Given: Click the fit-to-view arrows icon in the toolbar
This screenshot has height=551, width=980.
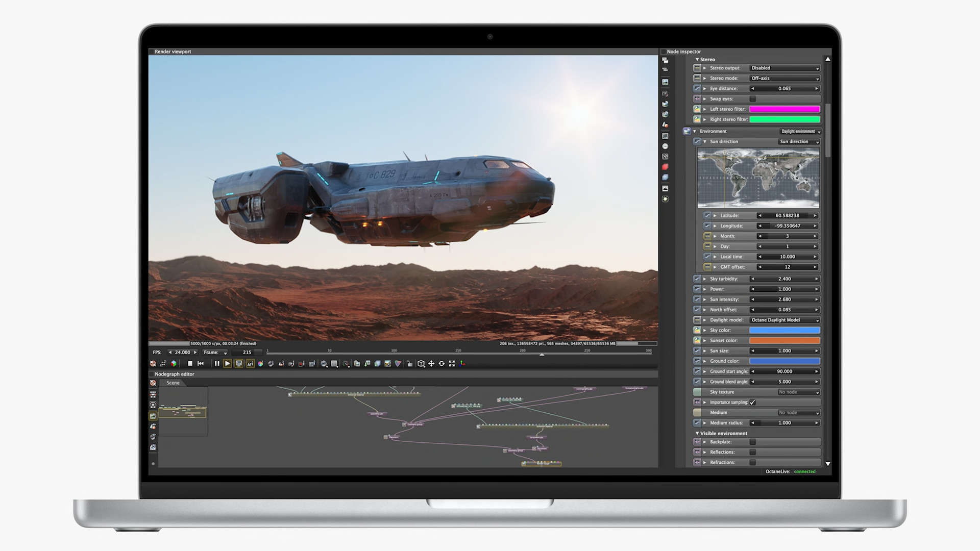Looking at the screenshot, I should point(452,363).
